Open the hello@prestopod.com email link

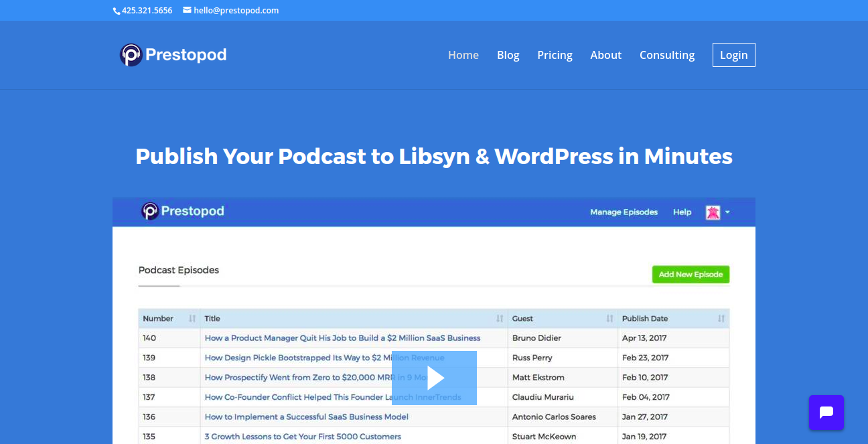(x=236, y=11)
